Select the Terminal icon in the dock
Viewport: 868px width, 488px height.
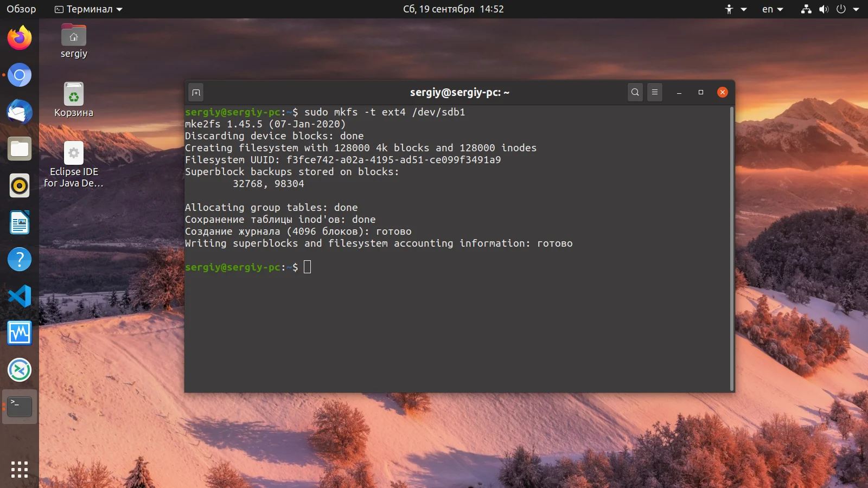[x=20, y=407]
